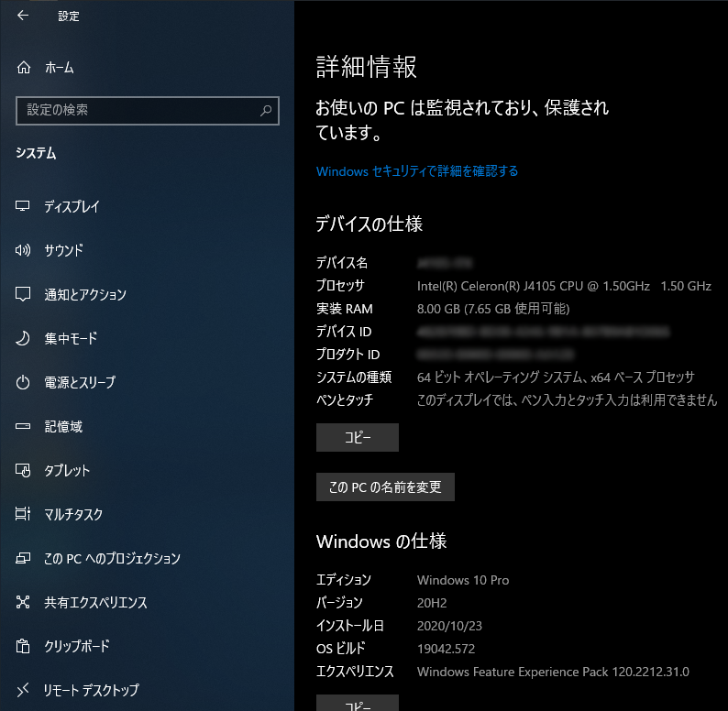Click the 通知とアクション speech-bubble icon
Image resolution: width=728 pixels, height=711 pixels.
[x=23, y=294]
